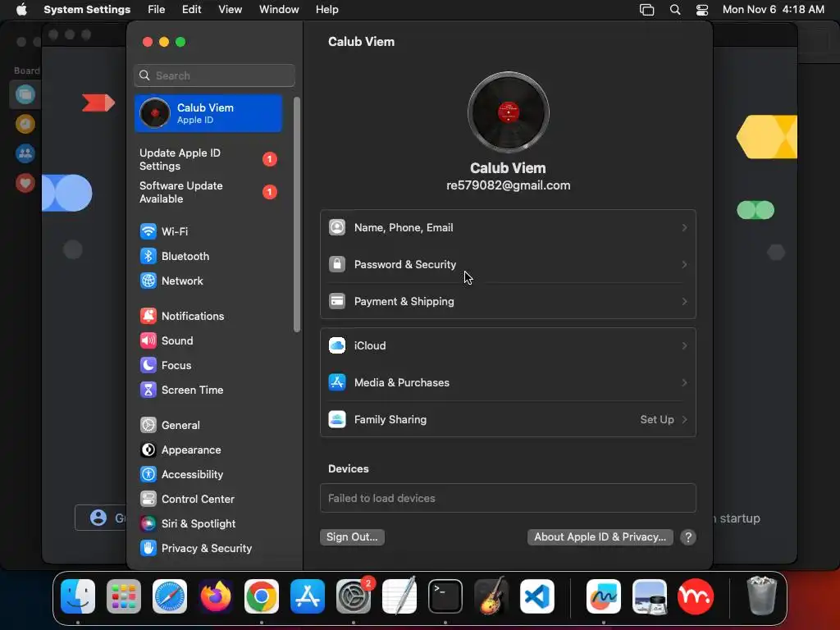Screen dimensions: 840x630
Task: Open Visual Studio Code from the Dock
Action: point(537,596)
